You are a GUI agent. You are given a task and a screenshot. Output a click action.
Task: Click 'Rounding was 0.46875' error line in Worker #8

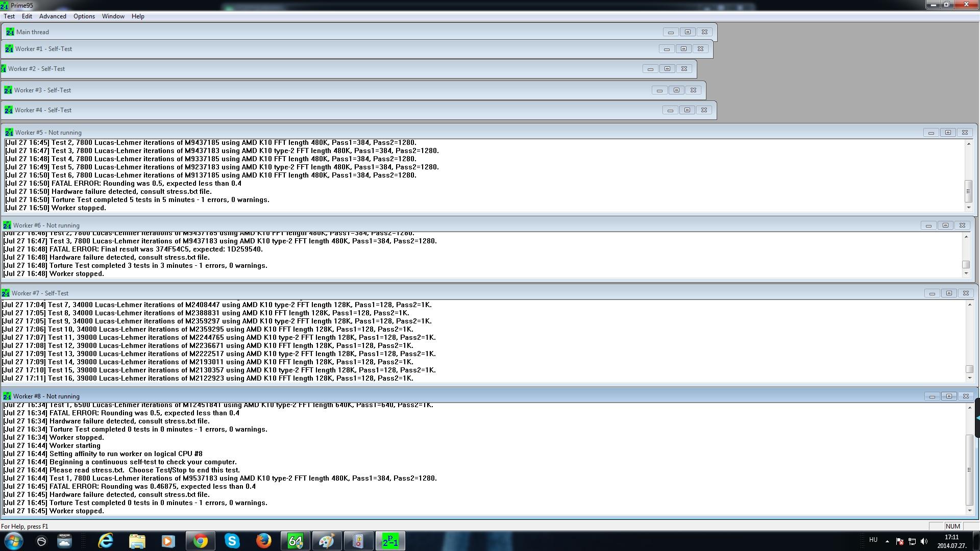[129, 486]
